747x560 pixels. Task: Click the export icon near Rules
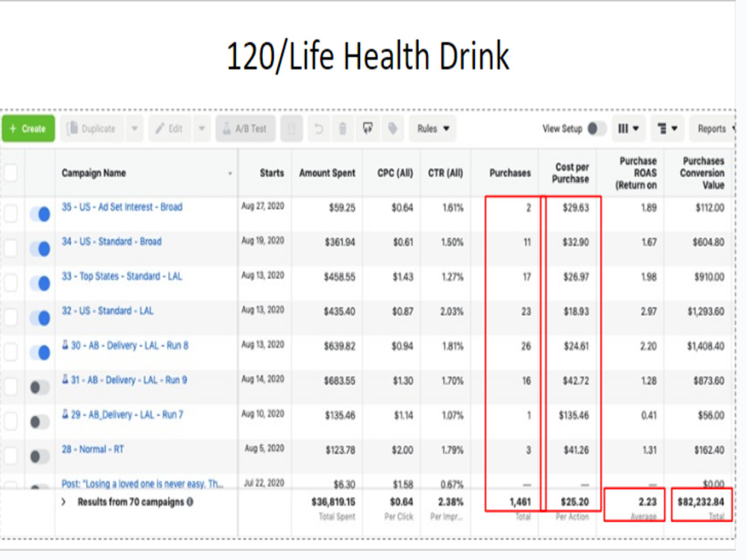pos(368,128)
